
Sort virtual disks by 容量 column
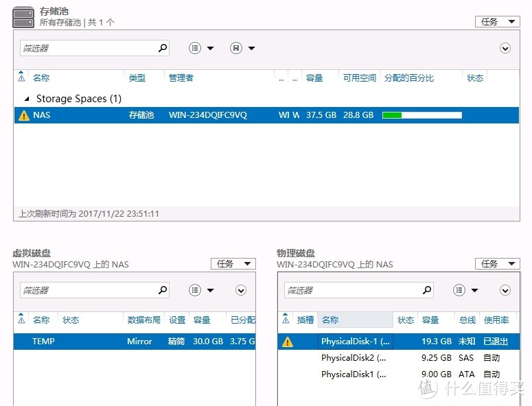click(x=202, y=320)
